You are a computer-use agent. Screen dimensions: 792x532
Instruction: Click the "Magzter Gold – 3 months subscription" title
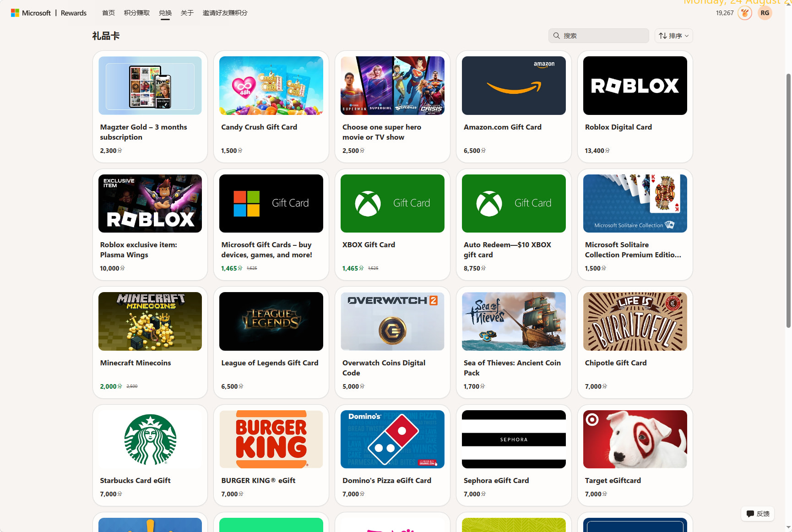144,132
